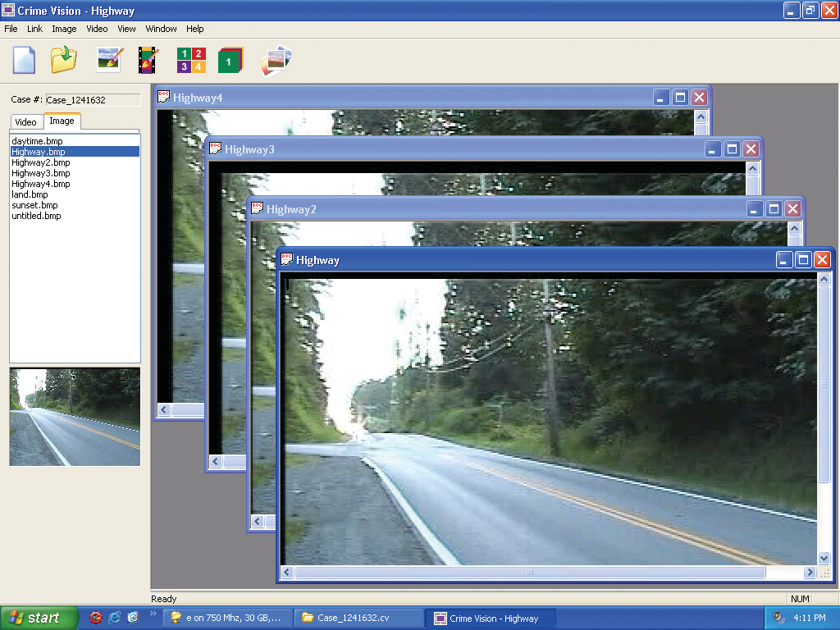
Task: Select the video filmstrip edit tool
Action: pyautogui.click(x=148, y=60)
